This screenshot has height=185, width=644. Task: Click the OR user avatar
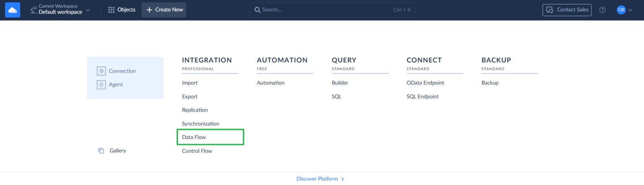pyautogui.click(x=621, y=10)
